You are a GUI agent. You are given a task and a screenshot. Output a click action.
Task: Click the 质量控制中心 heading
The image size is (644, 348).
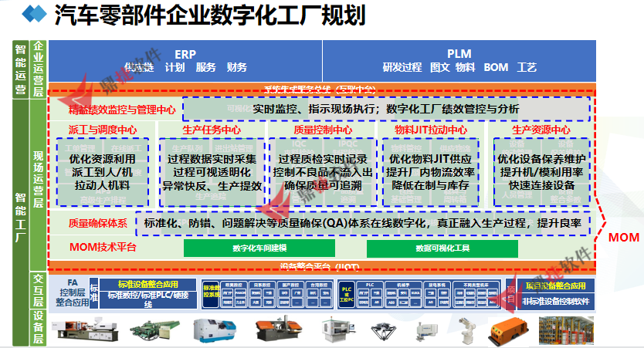(x=317, y=130)
